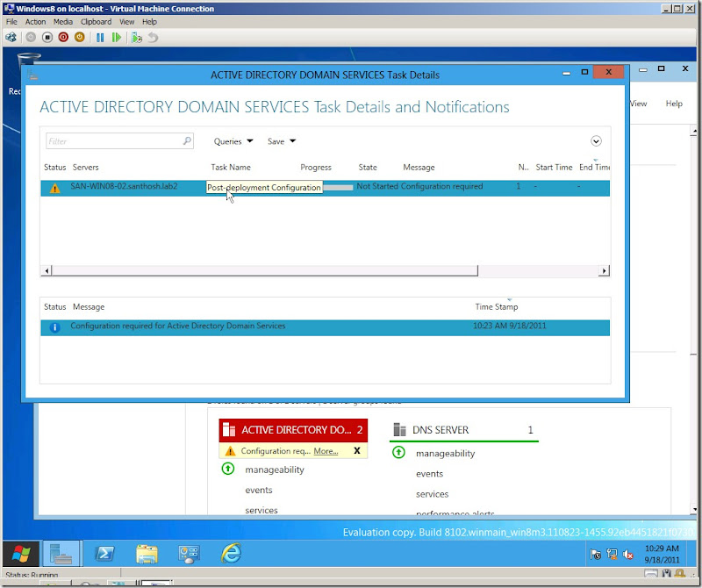702x588 pixels.
Task: Open manageability under DNS SERVER tile
Action: click(445, 454)
